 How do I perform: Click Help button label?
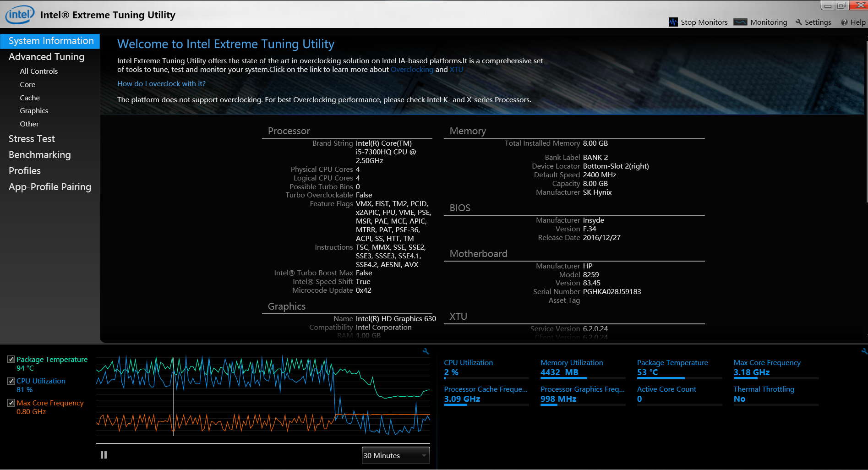(x=858, y=22)
